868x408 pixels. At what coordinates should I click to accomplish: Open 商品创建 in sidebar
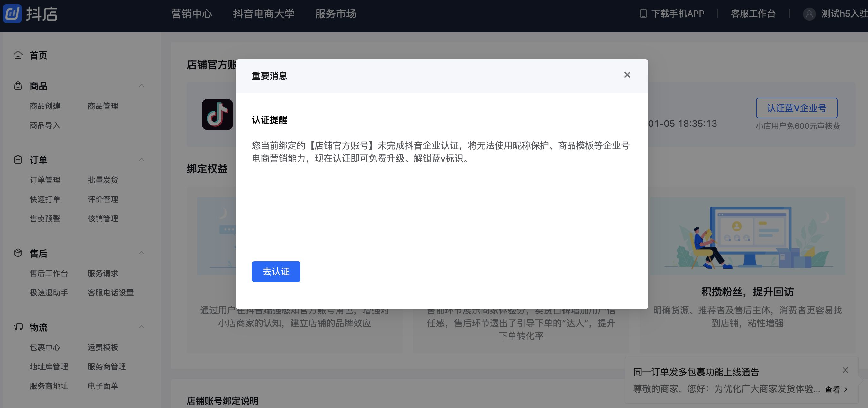coord(45,106)
